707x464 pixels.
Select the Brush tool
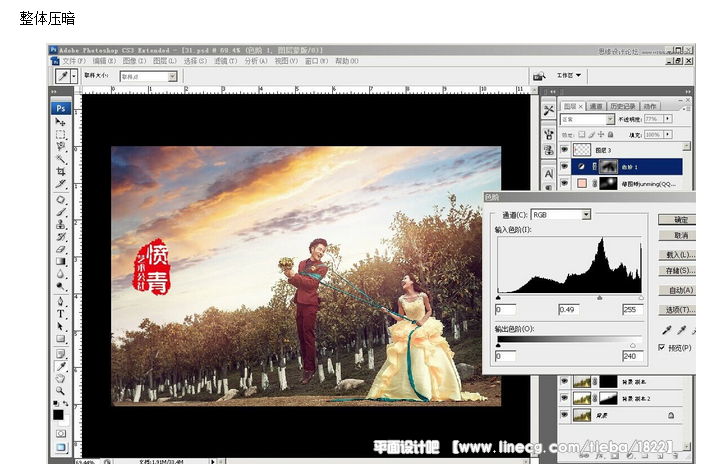pyautogui.click(x=60, y=212)
